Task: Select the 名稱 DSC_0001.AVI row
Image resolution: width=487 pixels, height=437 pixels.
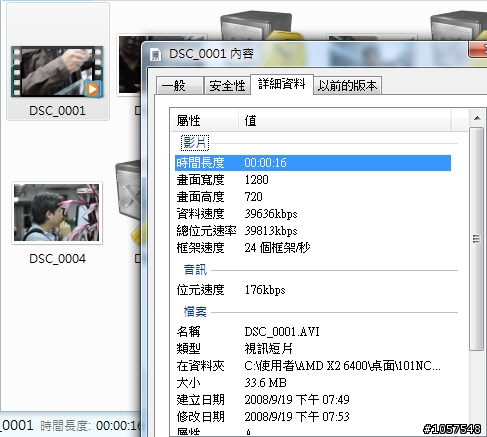Action: (313, 332)
